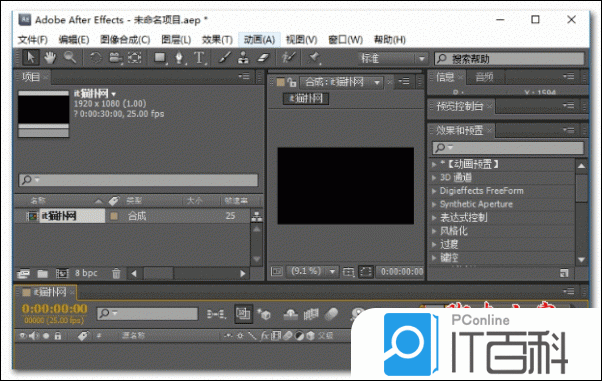Select the Zoom magnifier tool
The height and width of the screenshot is (381, 602).
coord(69,58)
